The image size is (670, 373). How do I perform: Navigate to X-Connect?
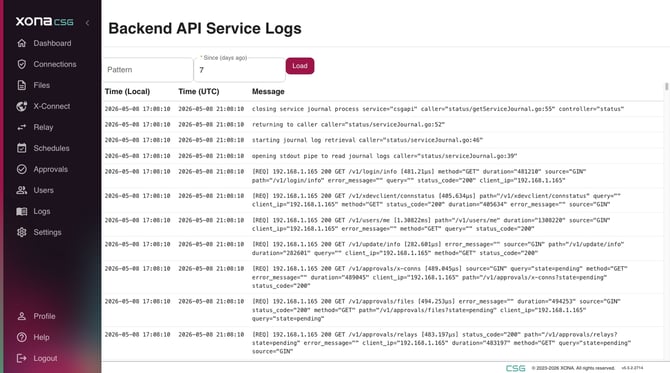pyautogui.click(x=52, y=106)
